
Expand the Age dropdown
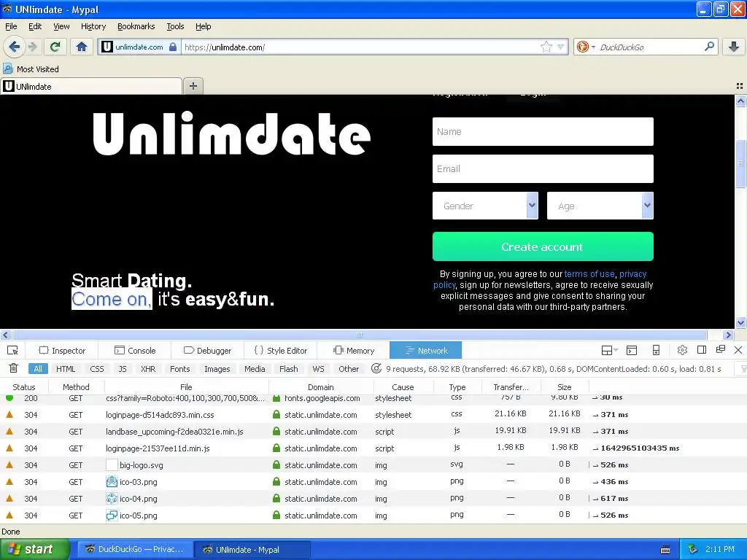[600, 206]
